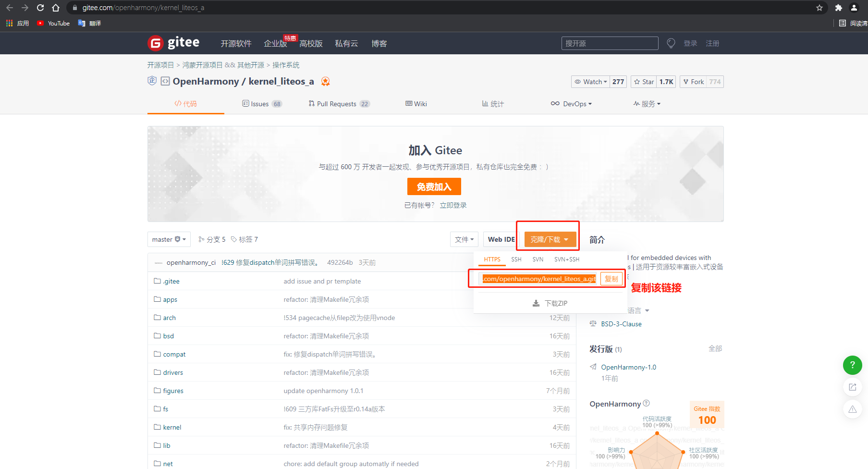Click the recommended-project badge beside kernel_liteos_a

[326, 81]
